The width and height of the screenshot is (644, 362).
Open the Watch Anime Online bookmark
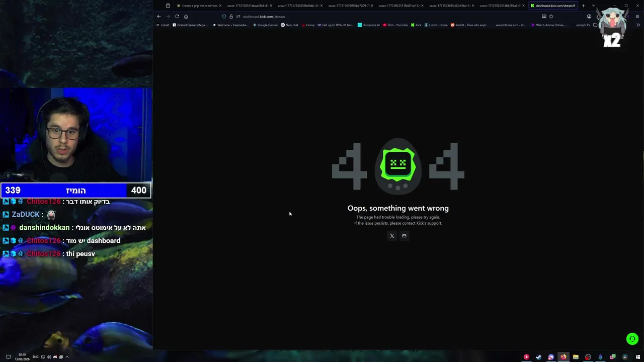coord(550,25)
